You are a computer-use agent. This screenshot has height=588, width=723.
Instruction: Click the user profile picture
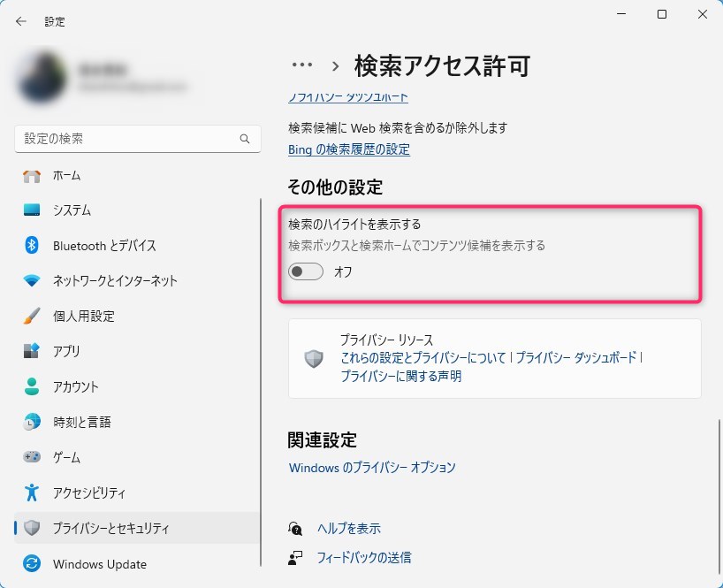point(42,78)
